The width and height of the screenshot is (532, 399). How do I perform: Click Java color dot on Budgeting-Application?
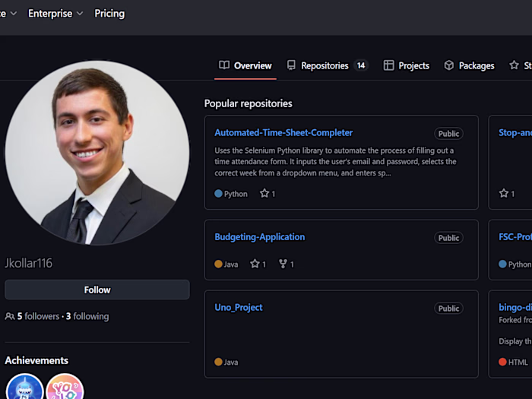pyautogui.click(x=219, y=264)
